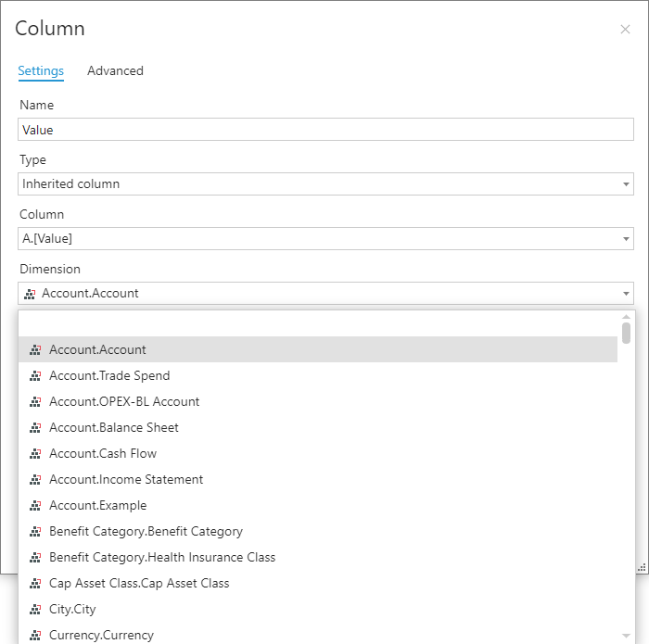Image resolution: width=649 pixels, height=644 pixels.
Task: Click hierarchy icon next to Account.Cash Flow
Action: click(x=35, y=454)
